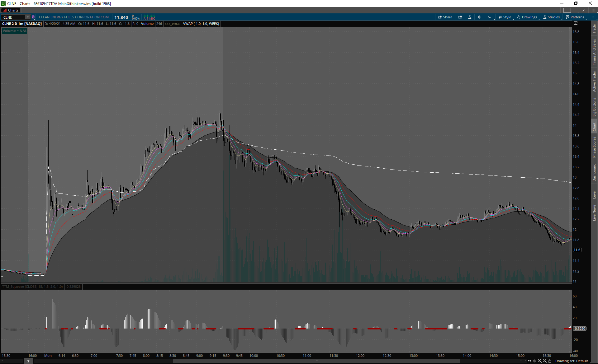Open the 1m timeframe dropdown
Image resolution: width=598 pixels, height=364 pixels.
(x=490, y=17)
